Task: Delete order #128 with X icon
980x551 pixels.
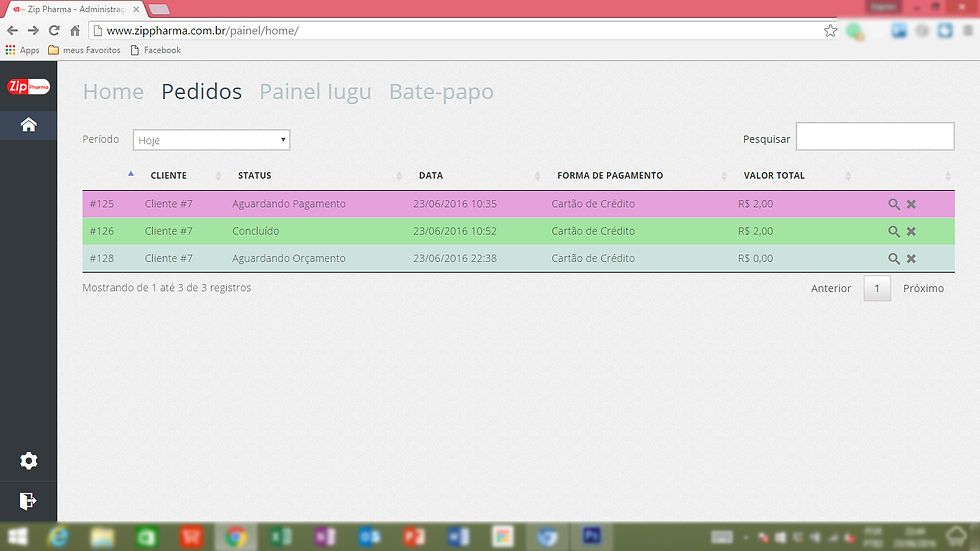Action: [911, 259]
